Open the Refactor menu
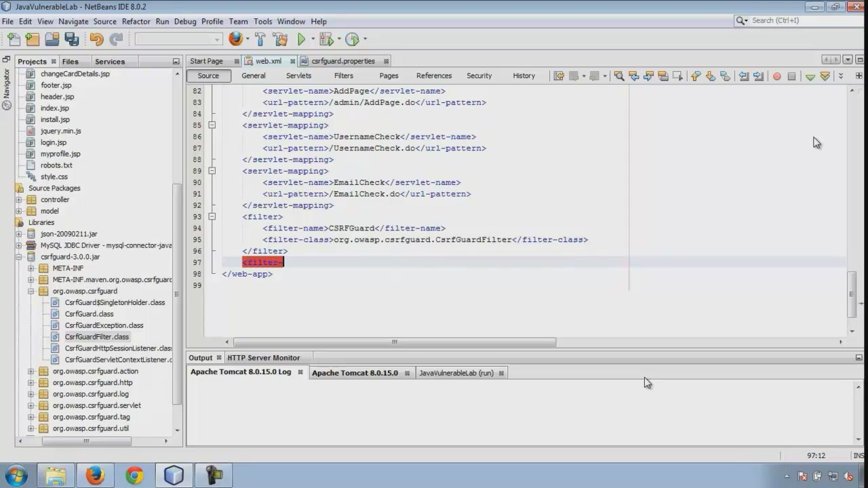The height and width of the screenshot is (488, 868). tap(136, 22)
